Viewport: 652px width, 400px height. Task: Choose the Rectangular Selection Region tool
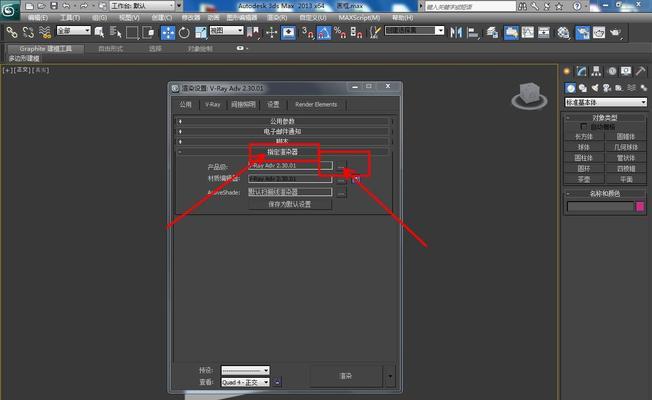coord(132,32)
